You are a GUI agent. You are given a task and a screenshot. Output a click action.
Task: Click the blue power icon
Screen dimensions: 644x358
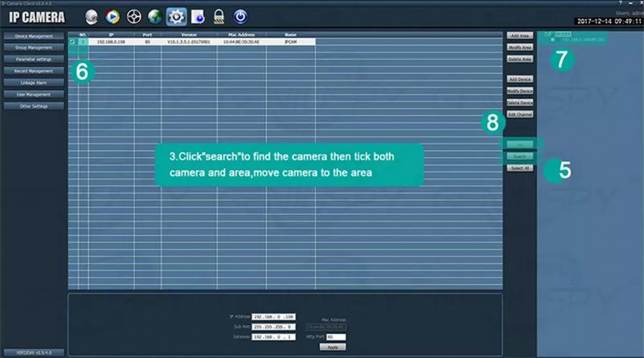pos(240,17)
